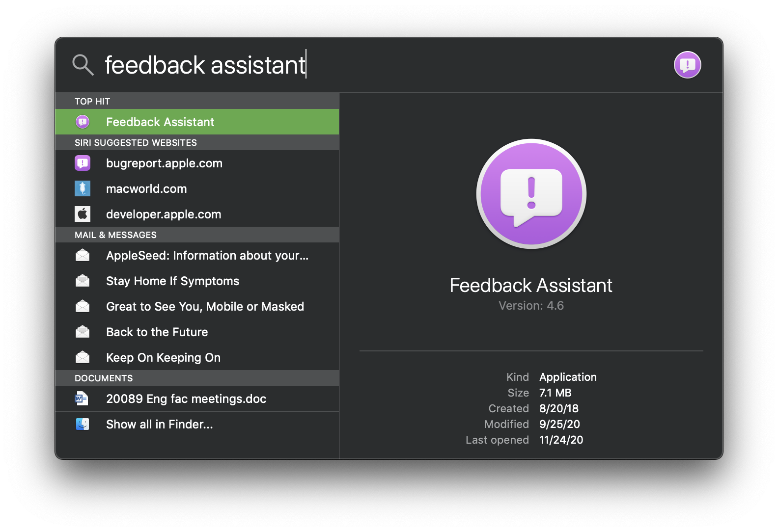Image resolution: width=778 pixels, height=532 pixels.
Task: Click the TOP HIT section header
Action: 197,101
